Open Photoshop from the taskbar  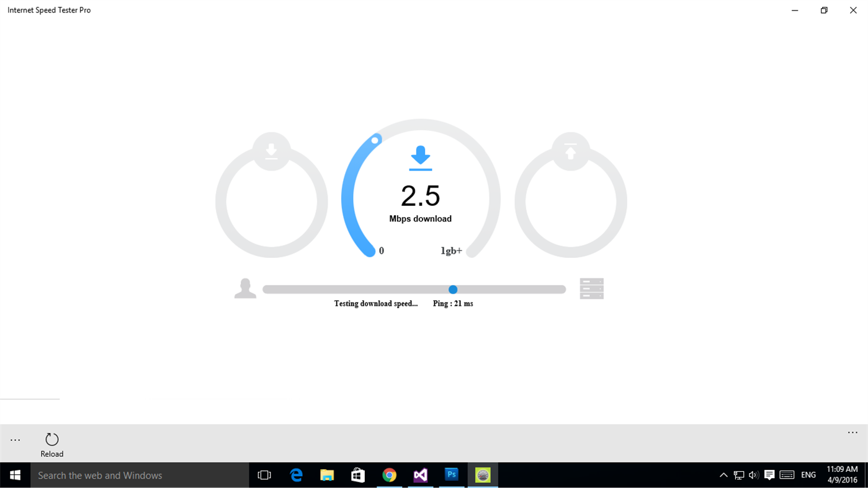(451, 474)
